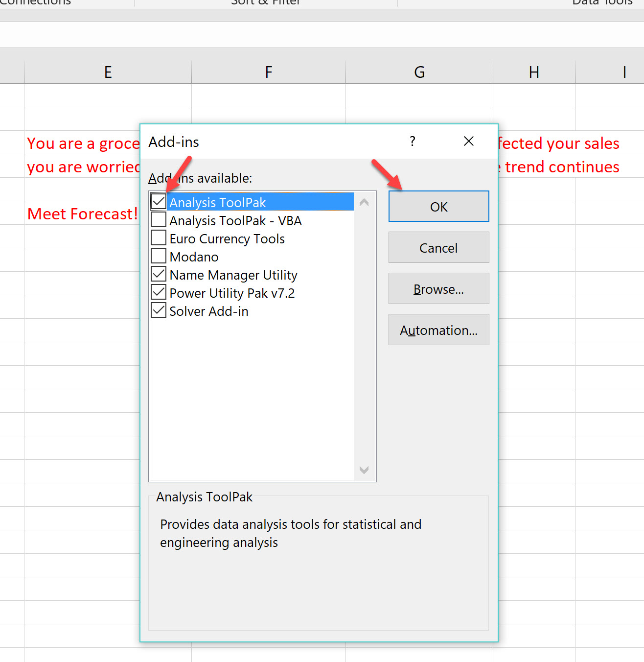This screenshot has width=644, height=662.
Task: Close the Add-ins dialog
Action: (x=468, y=141)
